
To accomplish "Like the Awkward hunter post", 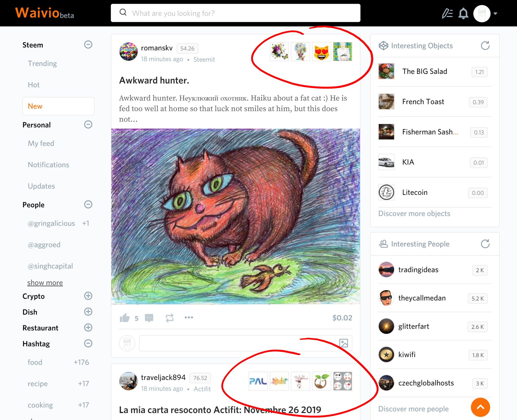I will coord(125,318).
